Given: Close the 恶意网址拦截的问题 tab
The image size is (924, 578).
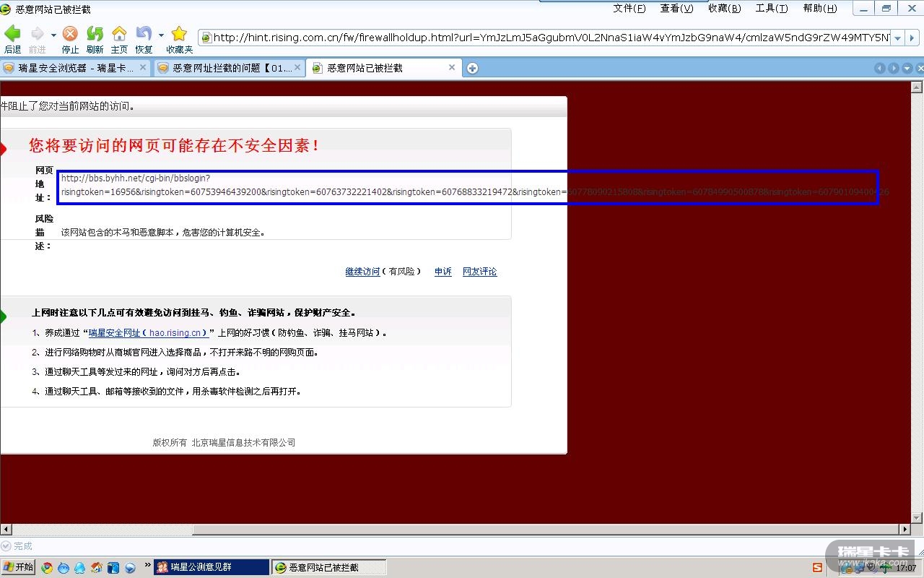Looking at the screenshot, I should (x=299, y=67).
